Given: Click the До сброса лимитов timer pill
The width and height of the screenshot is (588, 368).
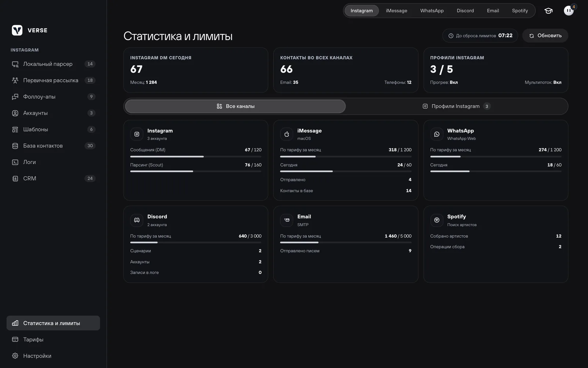Looking at the screenshot, I should click(x=480, y=36).
